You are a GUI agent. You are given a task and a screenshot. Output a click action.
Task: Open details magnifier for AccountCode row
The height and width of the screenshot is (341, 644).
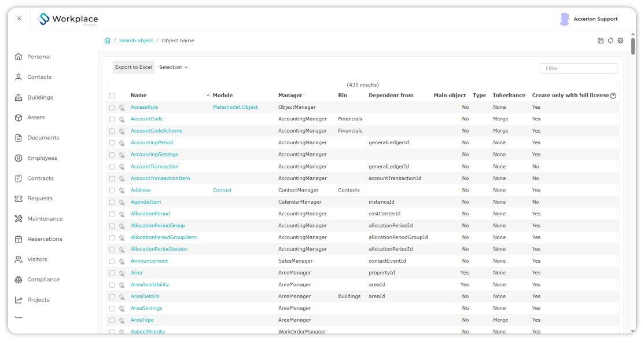click(x=122, y=120)
